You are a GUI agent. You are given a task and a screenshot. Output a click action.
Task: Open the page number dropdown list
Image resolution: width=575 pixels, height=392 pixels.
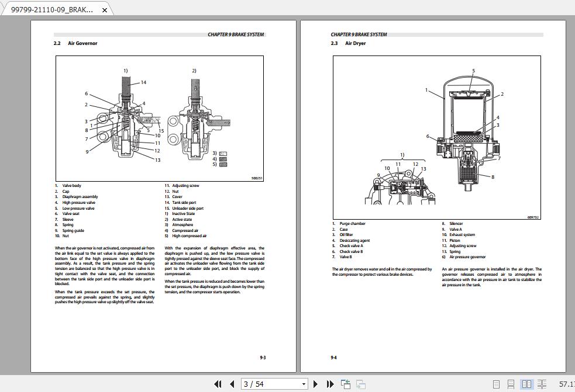[304, 384]
